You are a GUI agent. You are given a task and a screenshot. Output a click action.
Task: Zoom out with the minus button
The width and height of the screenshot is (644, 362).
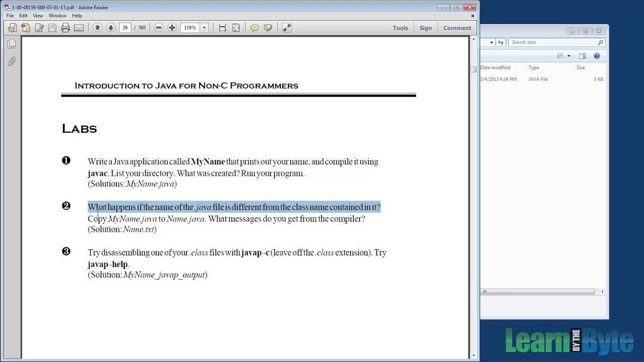point(158,28)
